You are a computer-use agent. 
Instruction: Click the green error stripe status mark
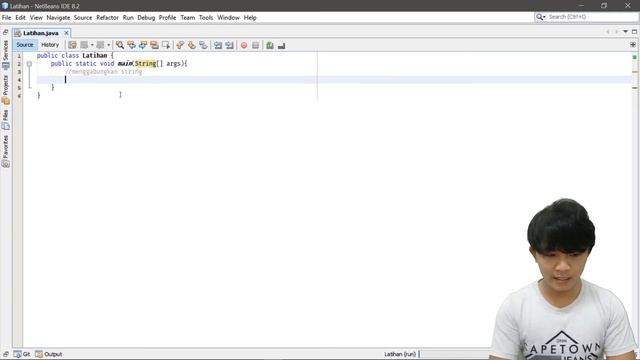point(634,57)
